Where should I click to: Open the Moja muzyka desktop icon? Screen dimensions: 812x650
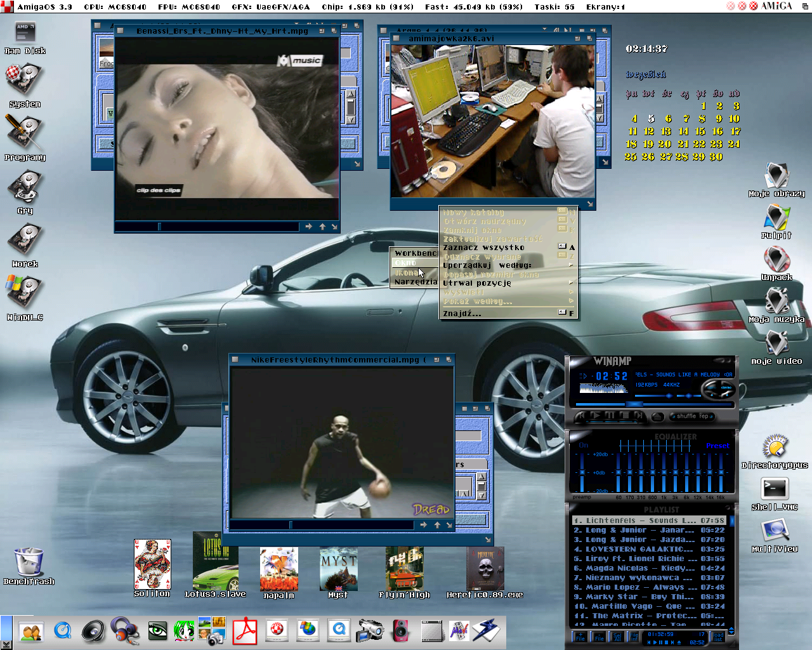point(776,306)
